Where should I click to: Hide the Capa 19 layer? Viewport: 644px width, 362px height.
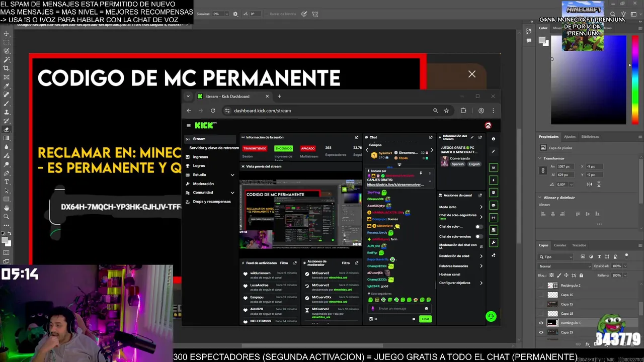[541, 332]
